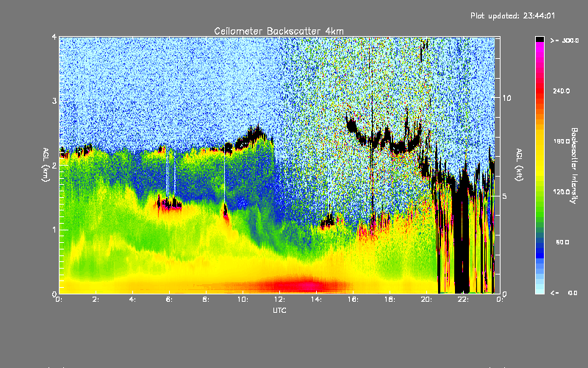Click the "2" km tick on left axis
Screen dimensions: 588x368
click(54, 165)
